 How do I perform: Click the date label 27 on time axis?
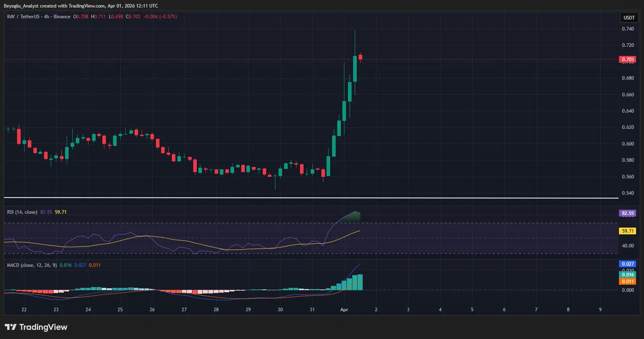[184, 310]
